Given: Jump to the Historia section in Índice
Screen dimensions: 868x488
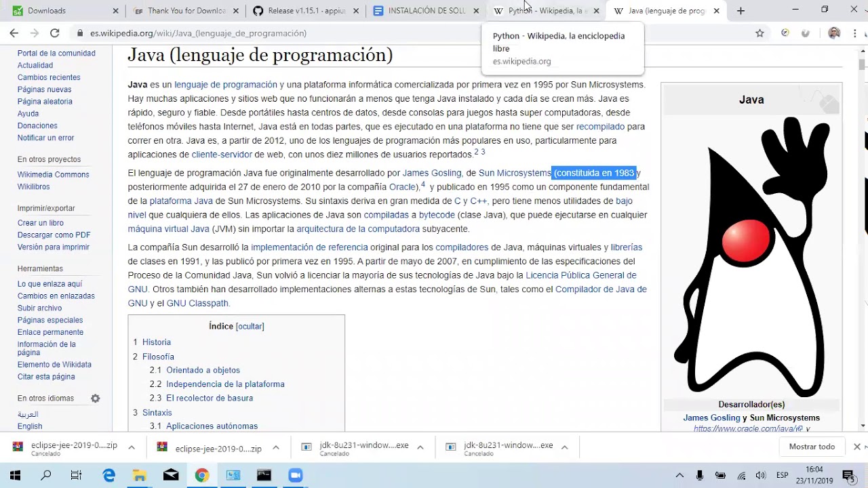Looking at the screenshot, I should [157, 342].
